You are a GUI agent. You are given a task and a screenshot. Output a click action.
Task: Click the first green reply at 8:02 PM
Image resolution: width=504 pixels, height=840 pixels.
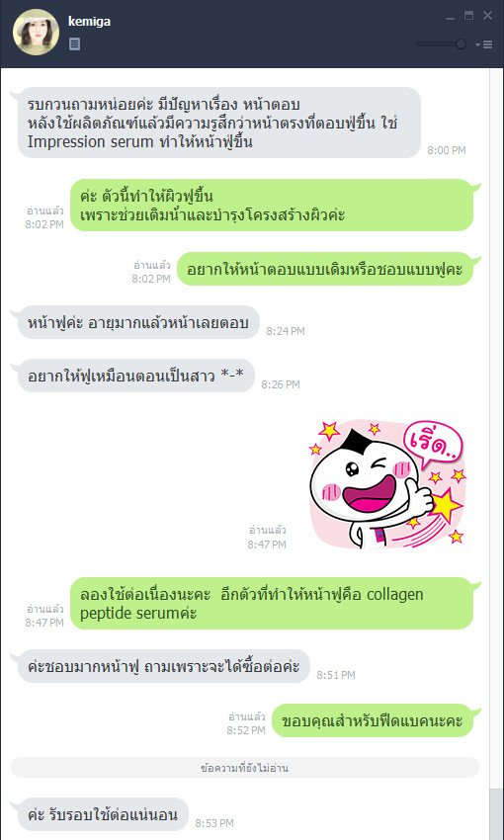[x=272, y=206]
